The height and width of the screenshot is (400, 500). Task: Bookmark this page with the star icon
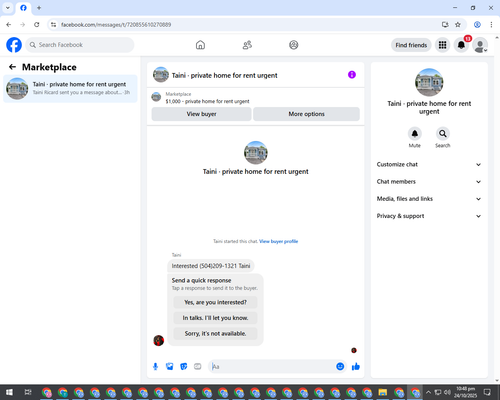coord(458,25)
